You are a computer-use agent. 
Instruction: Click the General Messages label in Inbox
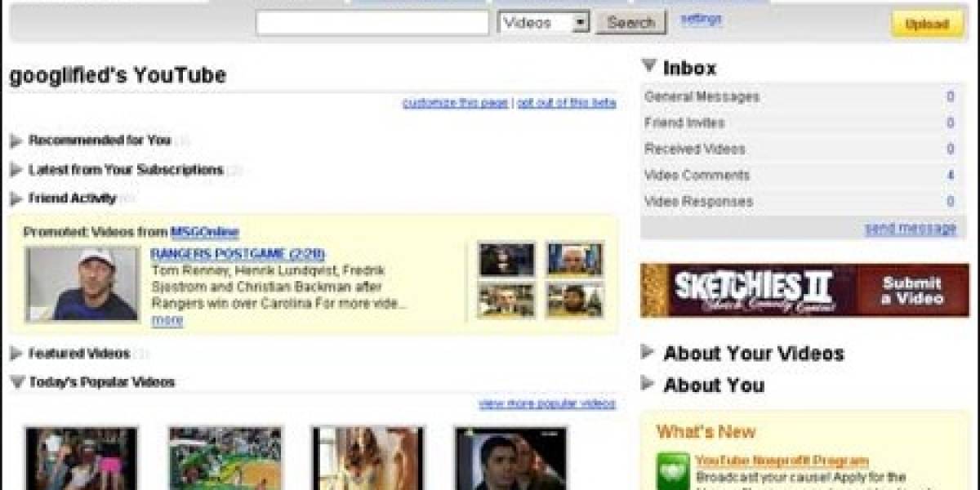702,97
